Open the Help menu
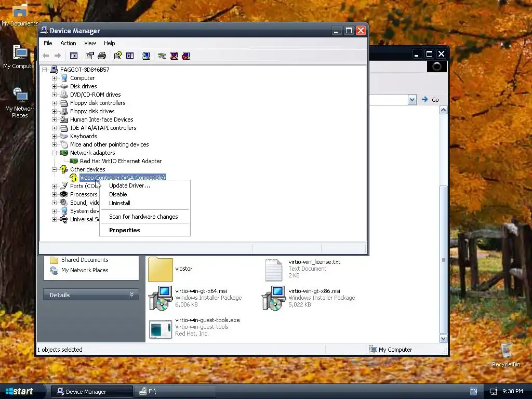The image size is (532, 399). point(109,43)
